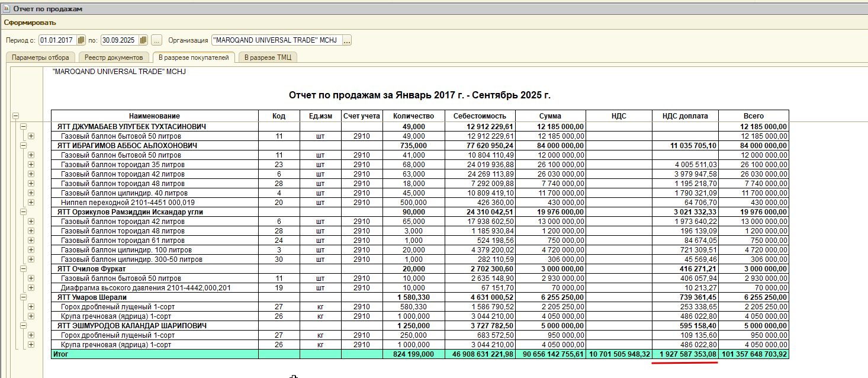The image size is (868, 378).
Task: Select the Себестоимость column header
Action: 480,116
